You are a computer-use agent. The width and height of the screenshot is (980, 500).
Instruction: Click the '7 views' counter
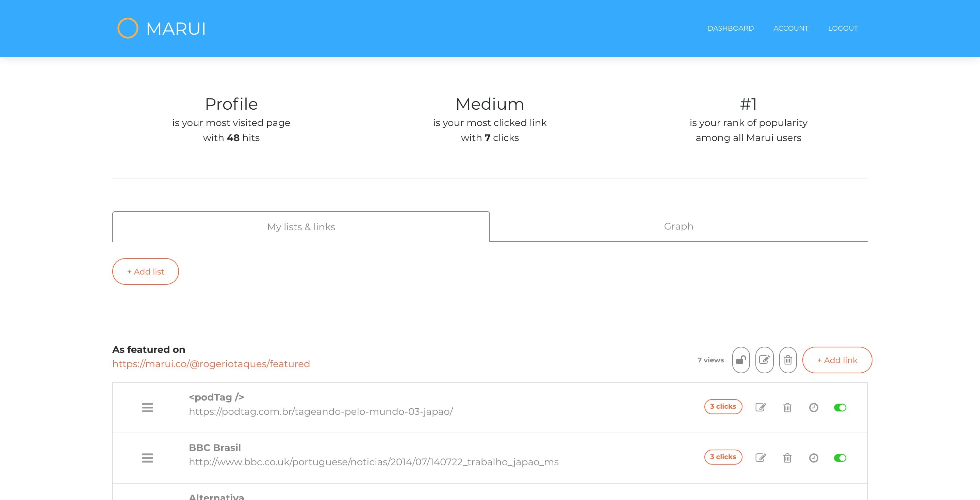pos(710,360)
